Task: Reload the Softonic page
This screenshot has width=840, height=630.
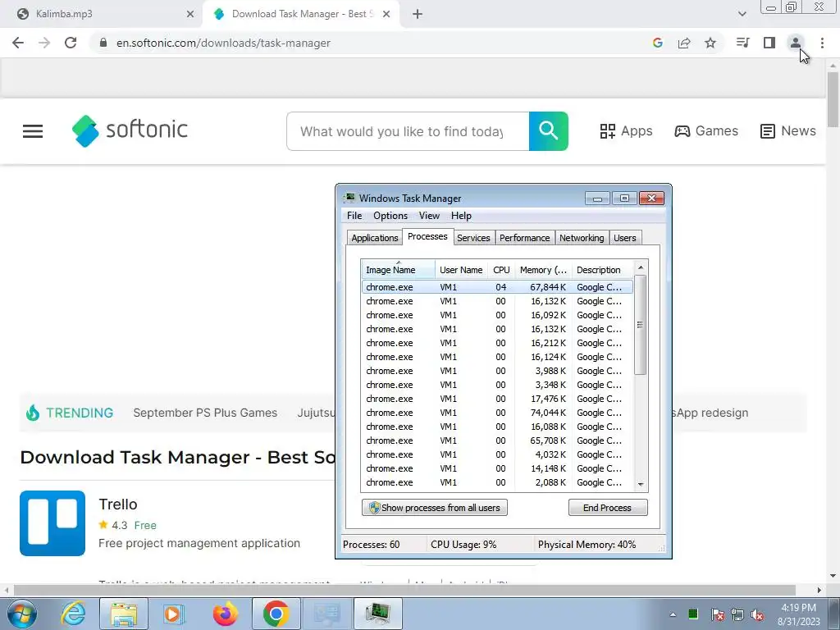Action: pyautogui.click(x=71, y=43)
